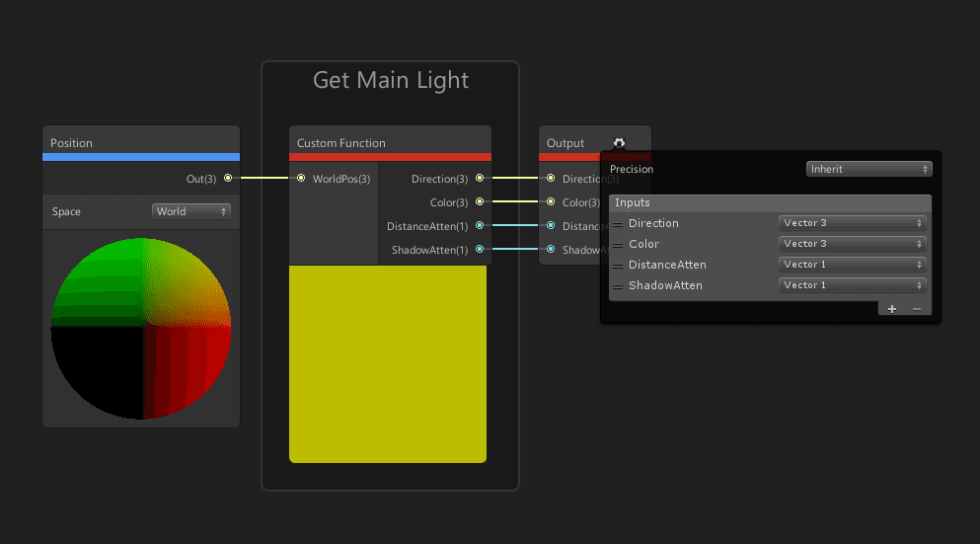This screenshot has height=544, width=980.
Task: Click the Position node color wheel preview
Action: point(141,328)
